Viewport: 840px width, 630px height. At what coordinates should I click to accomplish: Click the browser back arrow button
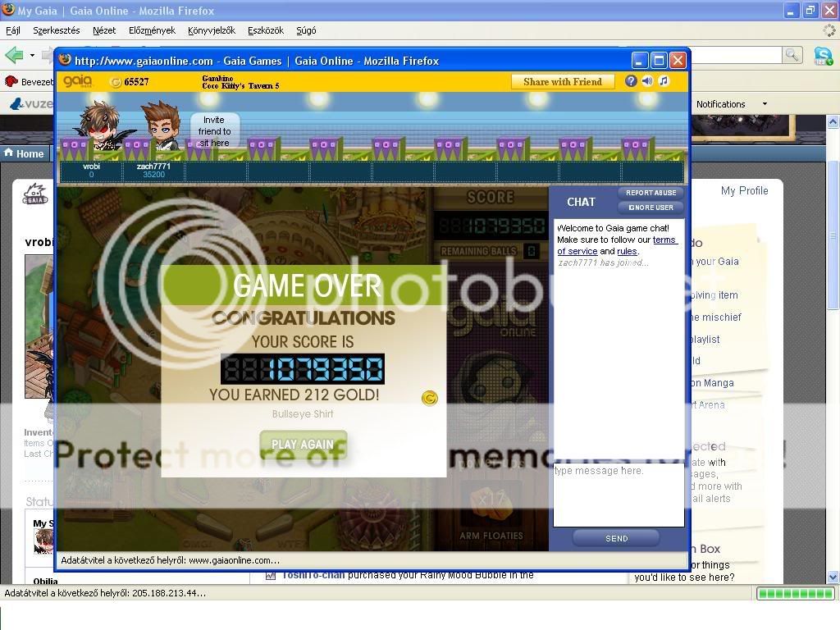(14, 55)
